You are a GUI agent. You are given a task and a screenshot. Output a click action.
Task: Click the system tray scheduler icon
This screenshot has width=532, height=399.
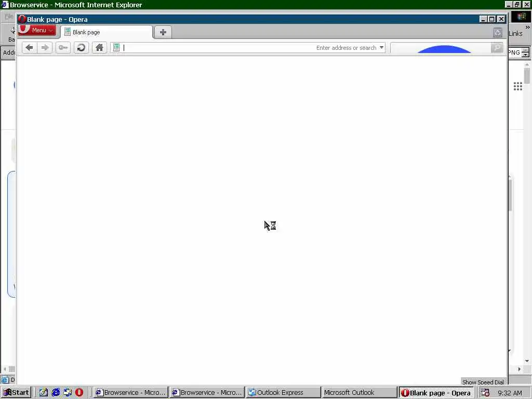click(485, 393)
